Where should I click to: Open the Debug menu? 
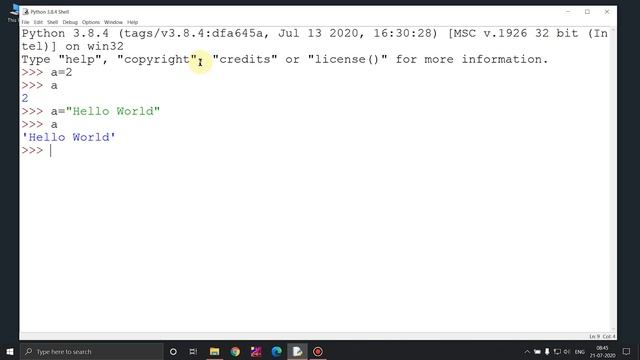pyautogui.click(x=70, y=22)
